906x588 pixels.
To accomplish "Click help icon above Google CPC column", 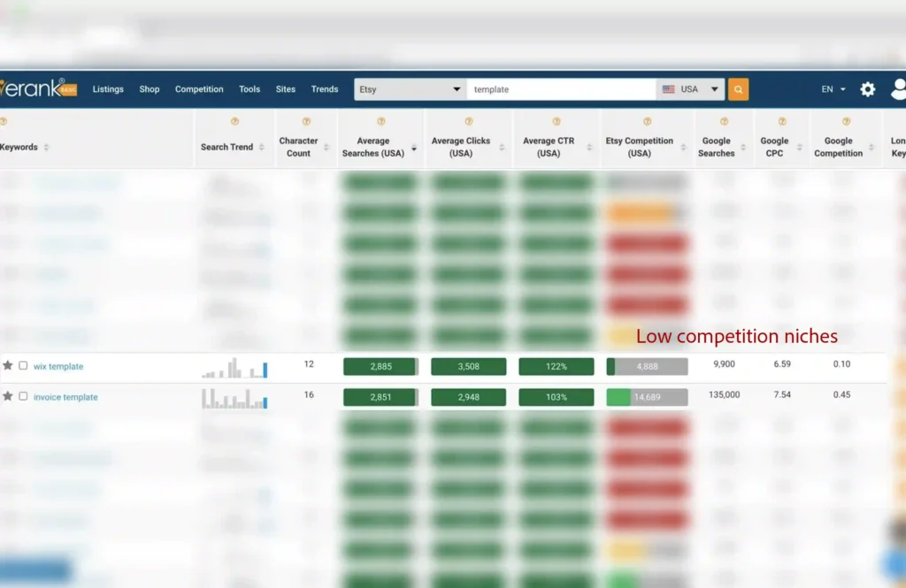I will (781, 122).
